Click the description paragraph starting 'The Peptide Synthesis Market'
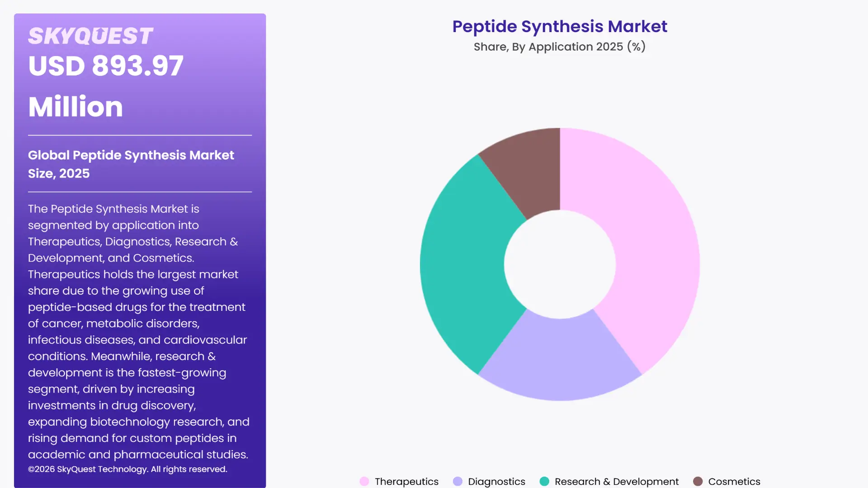Viewport: 868px width, 488px height. [x=139, y=331]
